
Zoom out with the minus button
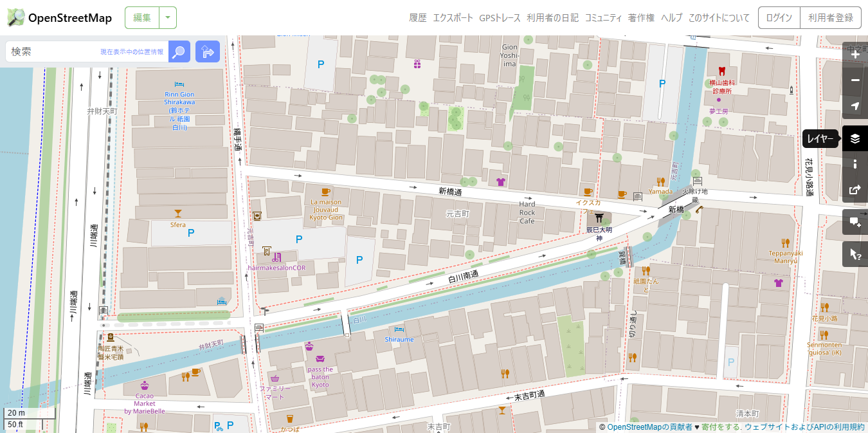[855, 80]
